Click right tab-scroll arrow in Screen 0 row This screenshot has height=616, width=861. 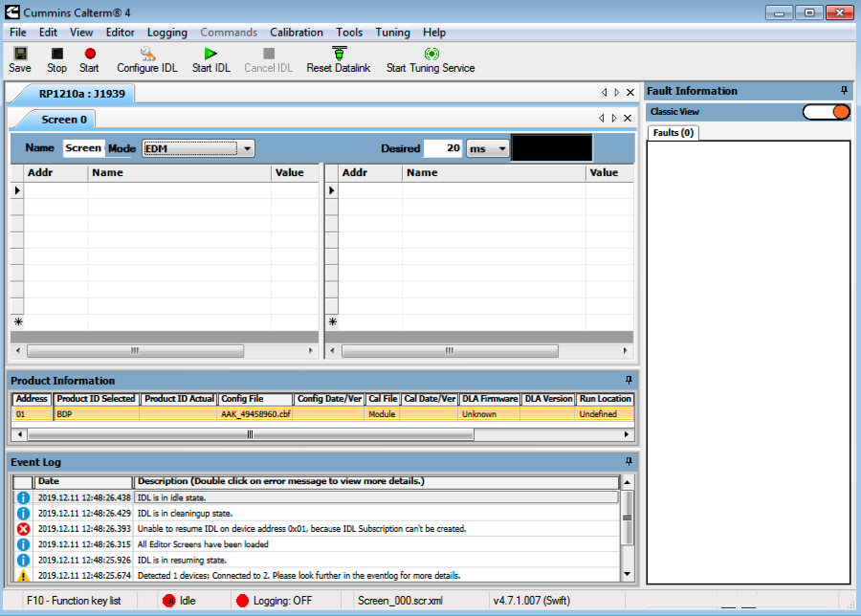click(x=614, y=118)
